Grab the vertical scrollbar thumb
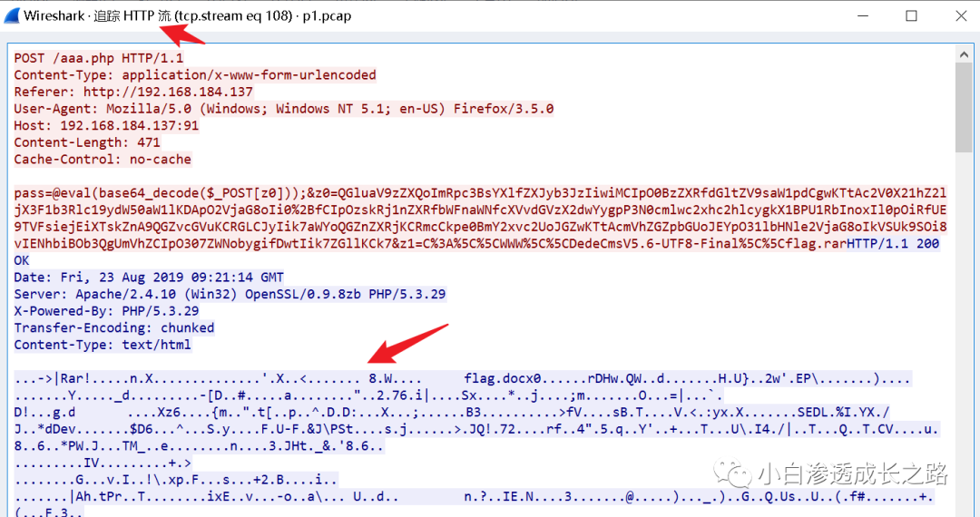Screen dimensions: 980x517 963,107
